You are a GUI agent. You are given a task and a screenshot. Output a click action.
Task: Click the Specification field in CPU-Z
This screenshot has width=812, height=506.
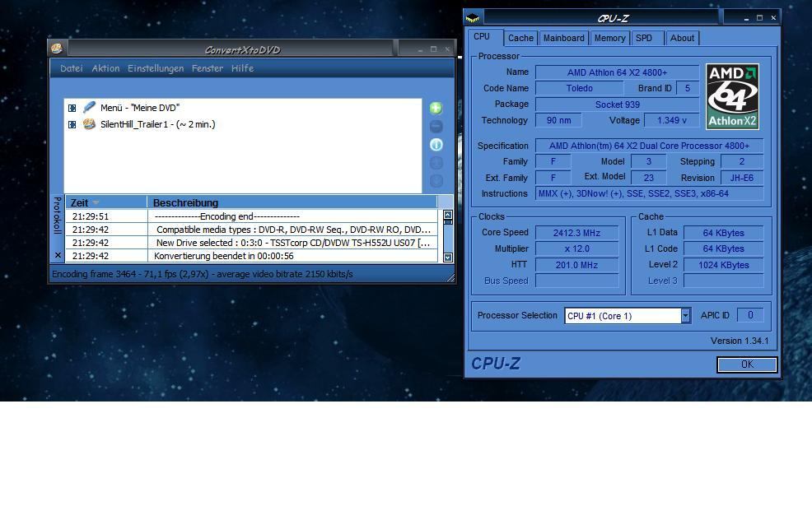[x=649, y=146]
